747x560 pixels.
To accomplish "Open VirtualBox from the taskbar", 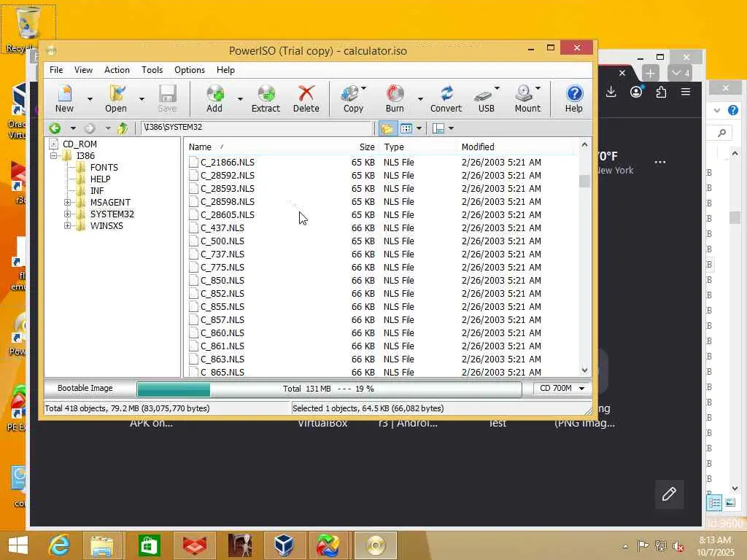I will coord(284,545).
